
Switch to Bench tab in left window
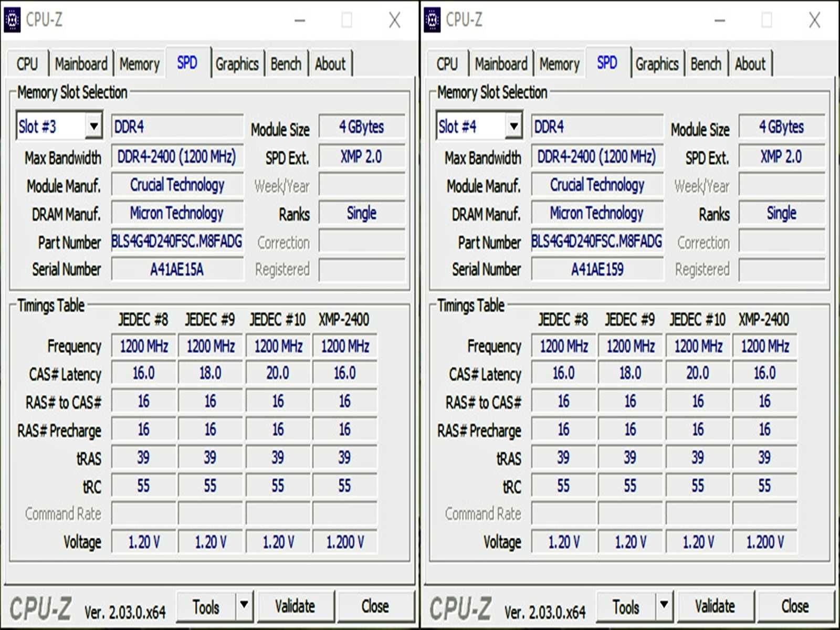click(286, 64)
